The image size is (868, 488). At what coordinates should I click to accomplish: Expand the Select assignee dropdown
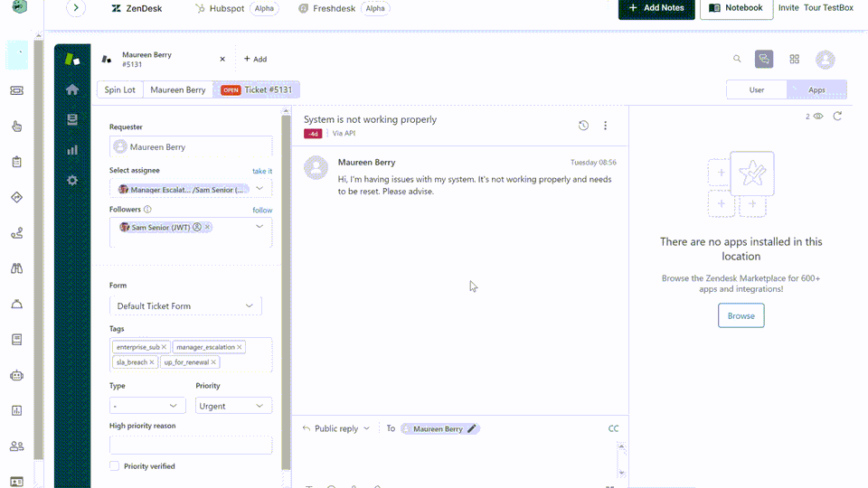[259, 189]
